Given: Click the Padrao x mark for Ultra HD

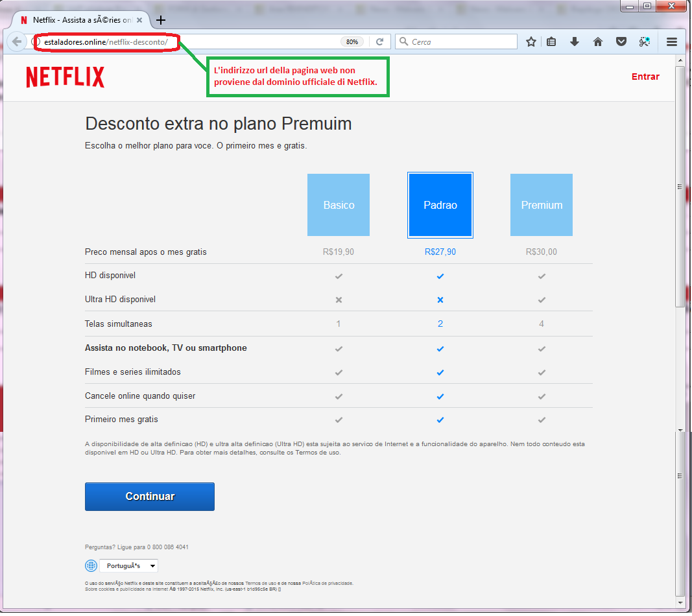Looking at the screenshot, I should point(440,300).
